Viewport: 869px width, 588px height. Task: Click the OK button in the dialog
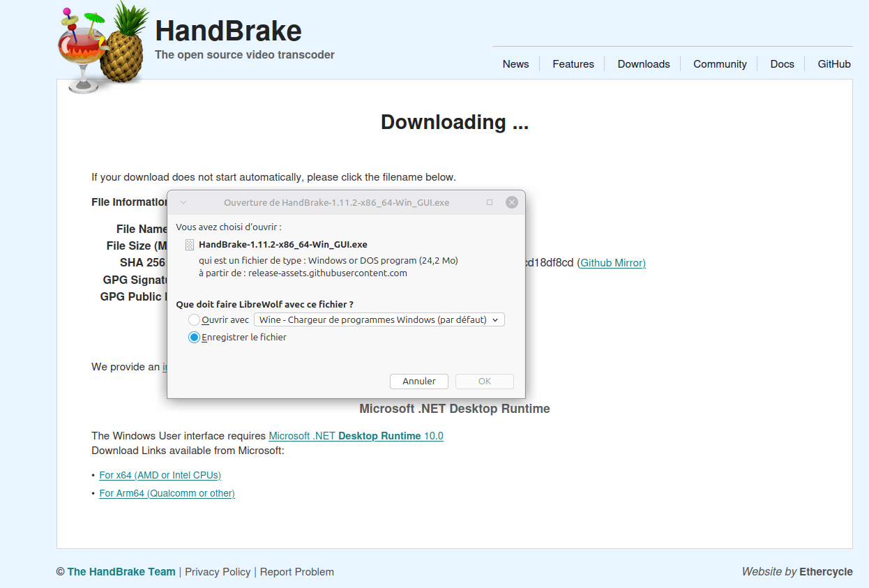[485, 381]
